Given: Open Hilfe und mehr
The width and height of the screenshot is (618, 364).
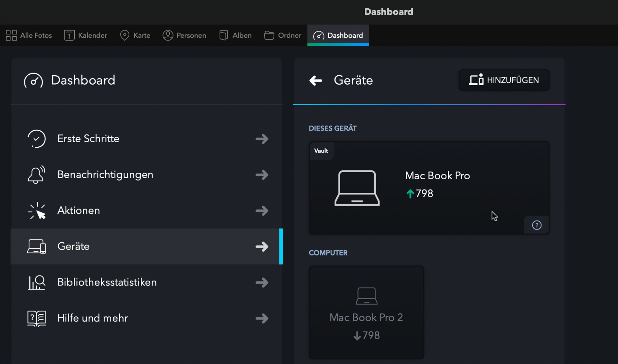Looking at the screenshot, I should 146,318.
